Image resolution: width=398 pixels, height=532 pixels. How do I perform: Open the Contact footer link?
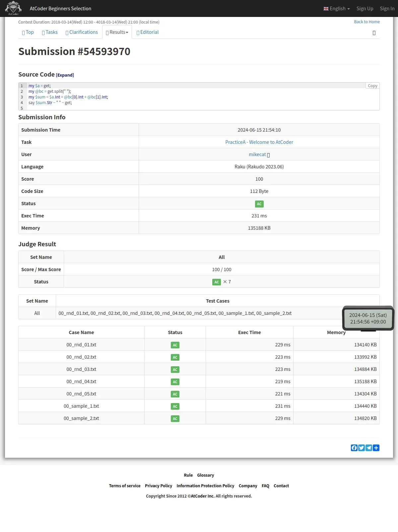281,486
